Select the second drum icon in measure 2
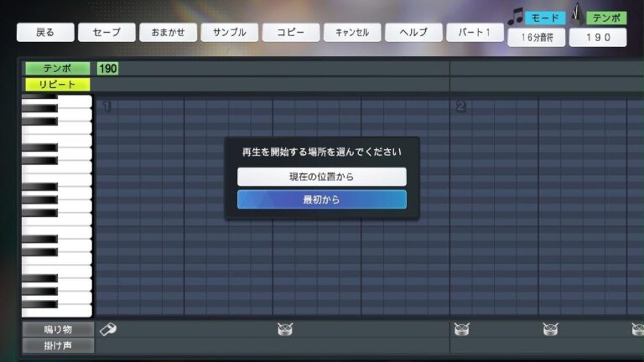The height and width of the screenshot is (362, 644). pyautogui.click(x=550, y=329)
